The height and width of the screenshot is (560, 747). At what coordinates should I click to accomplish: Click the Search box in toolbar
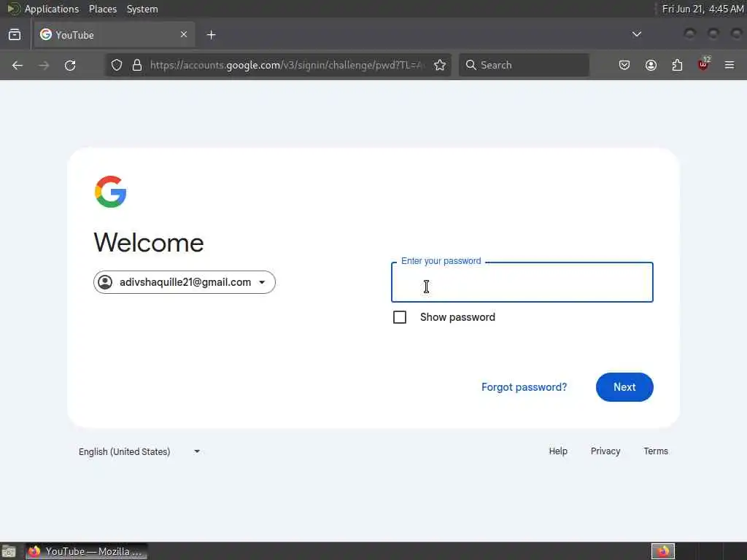[524, 65]
